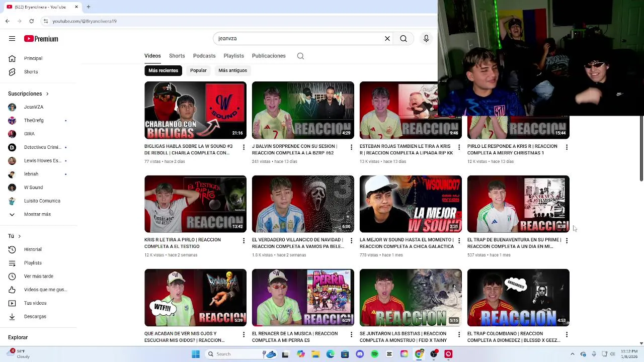Click the YouTube Premium logo
Image resolution: width=644 pixels, height=362 pixels.
pos(41,39)
